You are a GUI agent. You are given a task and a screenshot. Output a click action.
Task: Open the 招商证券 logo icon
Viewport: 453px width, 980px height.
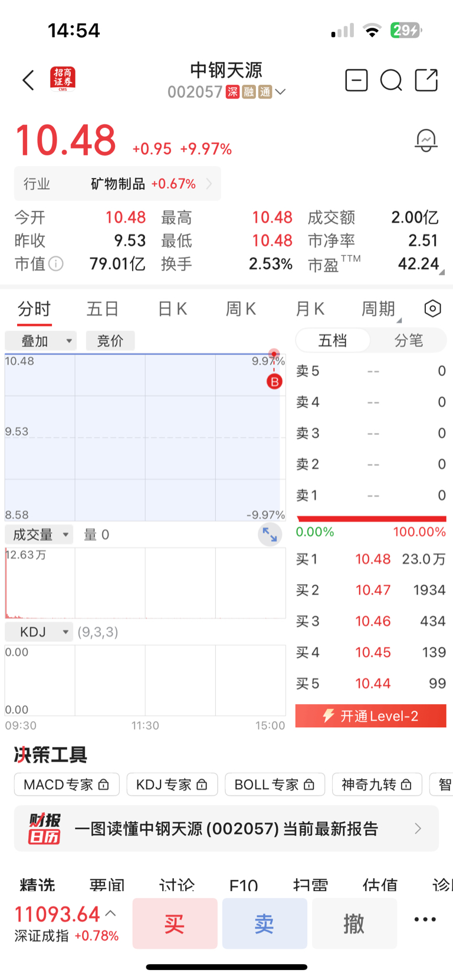[63, 80]
